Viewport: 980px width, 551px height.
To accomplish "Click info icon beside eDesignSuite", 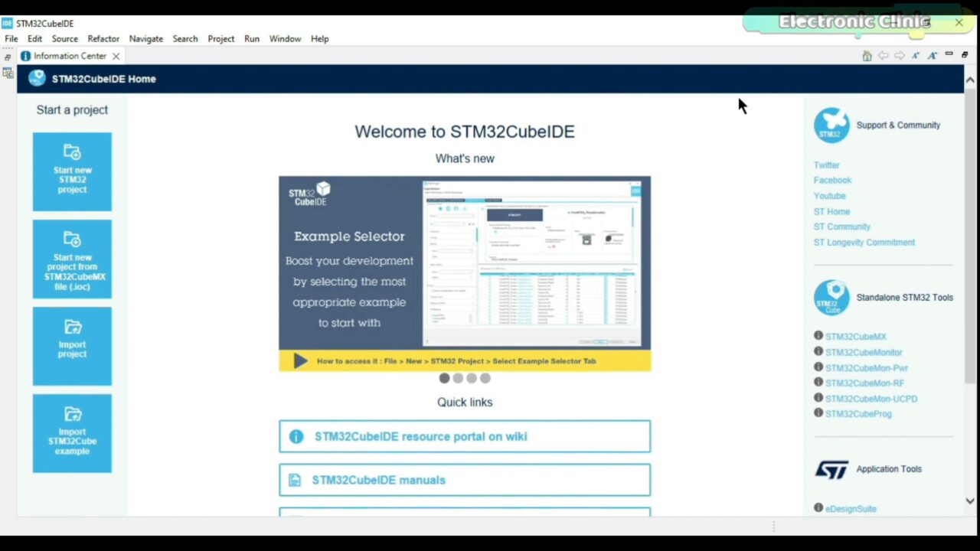I will click(x=818, y=507).
